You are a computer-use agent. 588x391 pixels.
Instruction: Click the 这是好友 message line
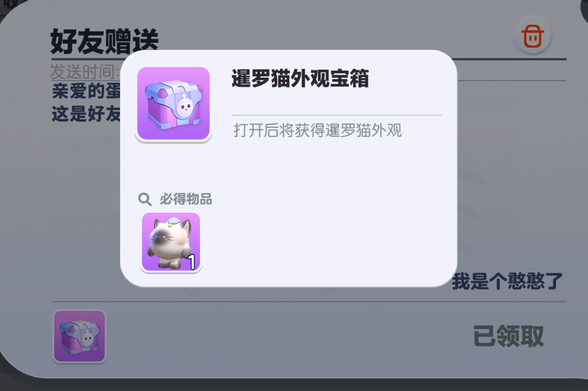point(86,114)
